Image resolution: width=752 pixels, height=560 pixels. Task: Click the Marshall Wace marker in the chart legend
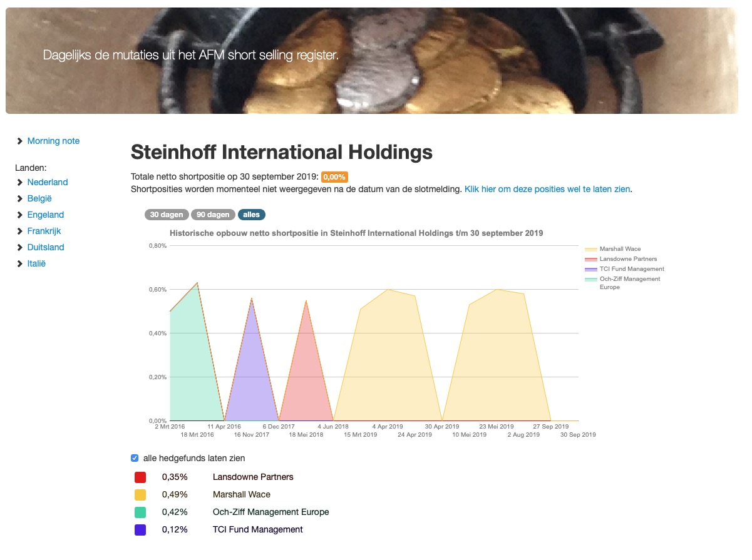click(x=591, y=248)
